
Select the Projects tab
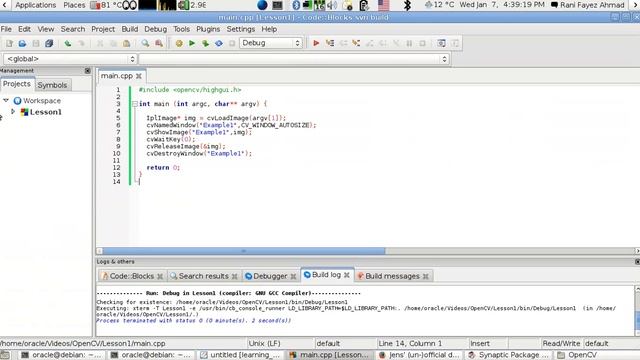(x=17, y=84)
